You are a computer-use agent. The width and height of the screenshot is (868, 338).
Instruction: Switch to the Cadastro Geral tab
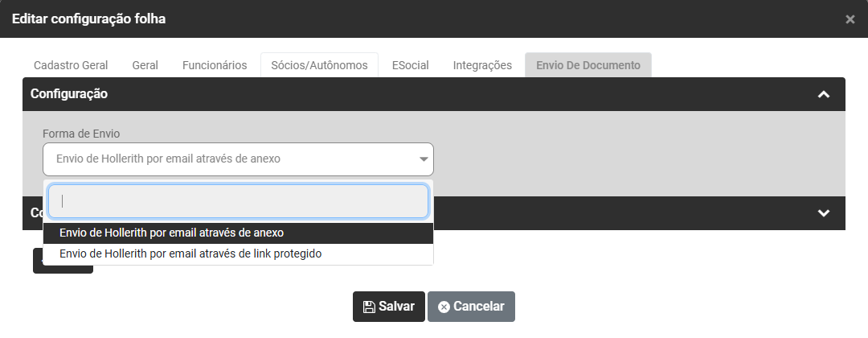click(x=71, y=65)
